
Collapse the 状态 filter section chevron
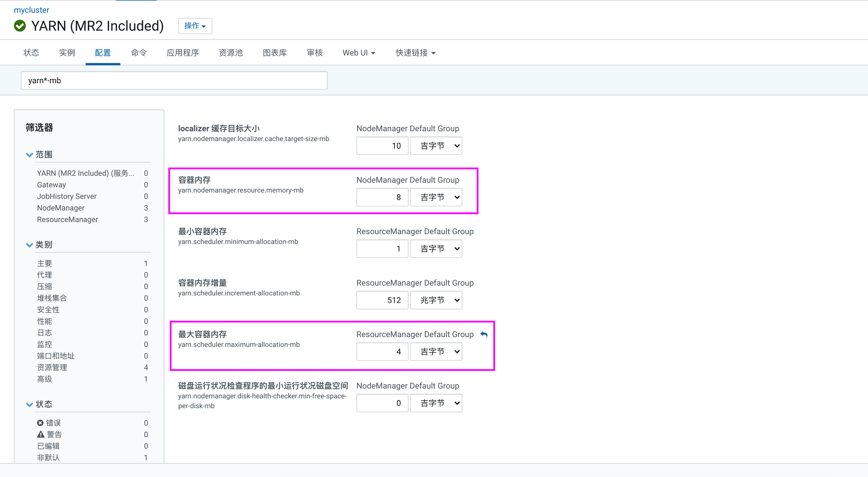click(x=29, y=404)
